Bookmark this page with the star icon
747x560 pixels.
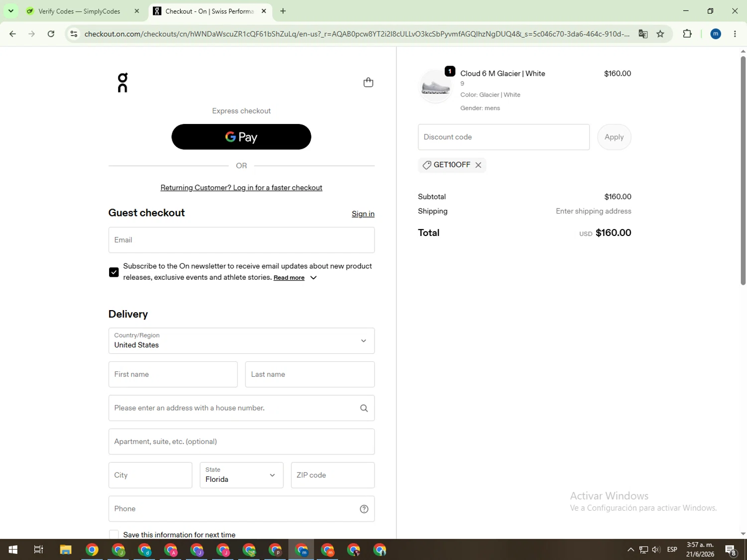(660, 34)
